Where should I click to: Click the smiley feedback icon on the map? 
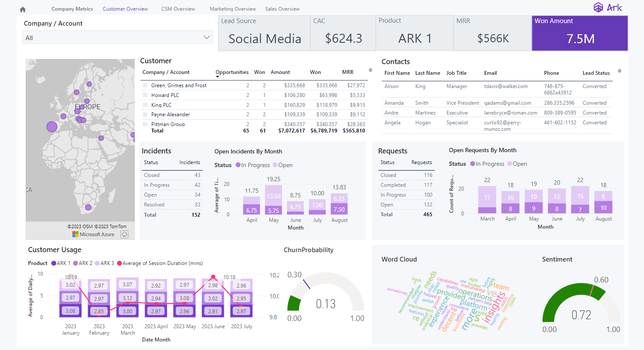click(125, 234)
